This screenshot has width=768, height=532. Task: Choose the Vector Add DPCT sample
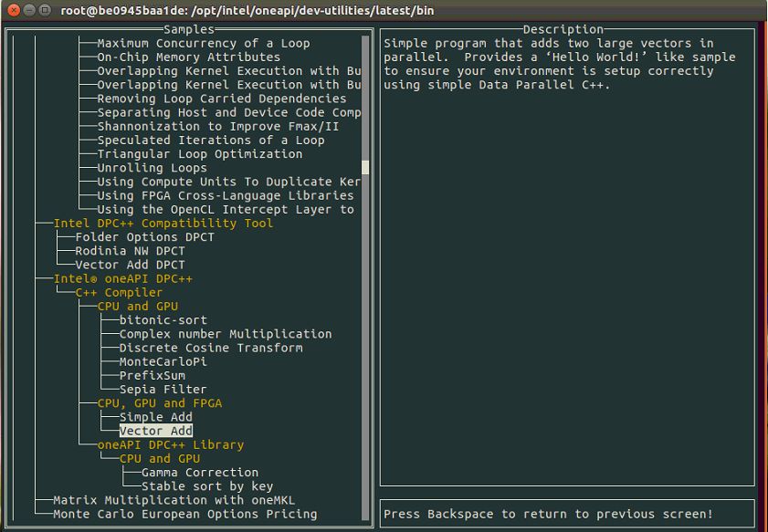pyautogui.click(x=130, y=265)
